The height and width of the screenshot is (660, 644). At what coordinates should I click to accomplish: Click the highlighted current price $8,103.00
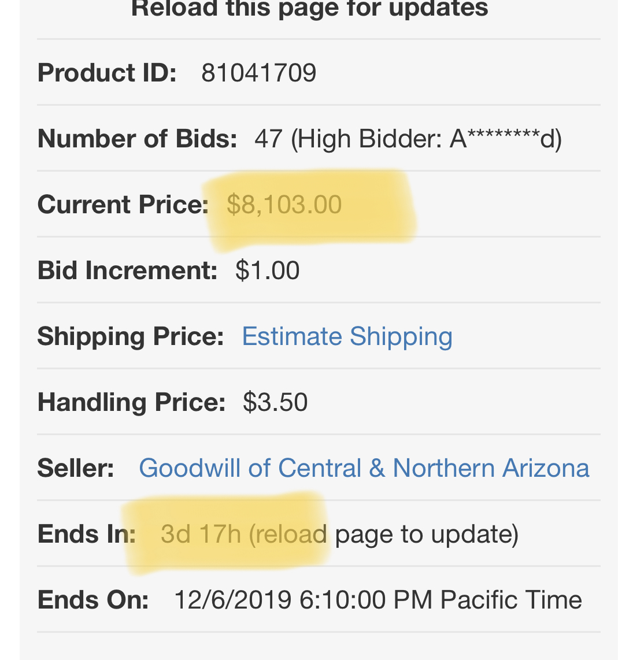point(284,205)
